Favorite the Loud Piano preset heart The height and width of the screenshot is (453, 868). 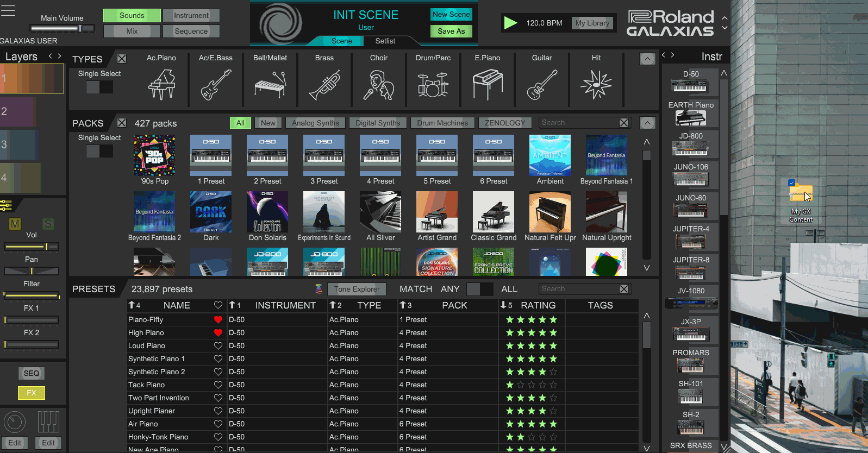pos(218,345)
